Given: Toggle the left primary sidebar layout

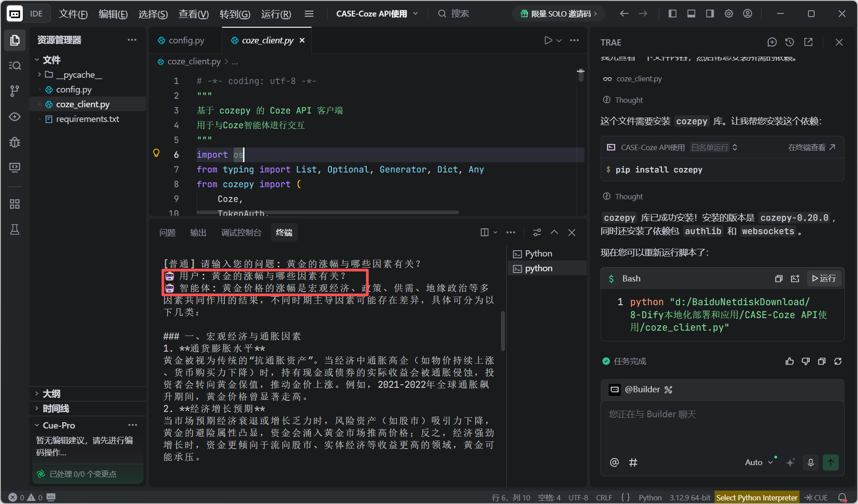Looking at the screenshot, I should pyautogui.click(x=673, y=14).
